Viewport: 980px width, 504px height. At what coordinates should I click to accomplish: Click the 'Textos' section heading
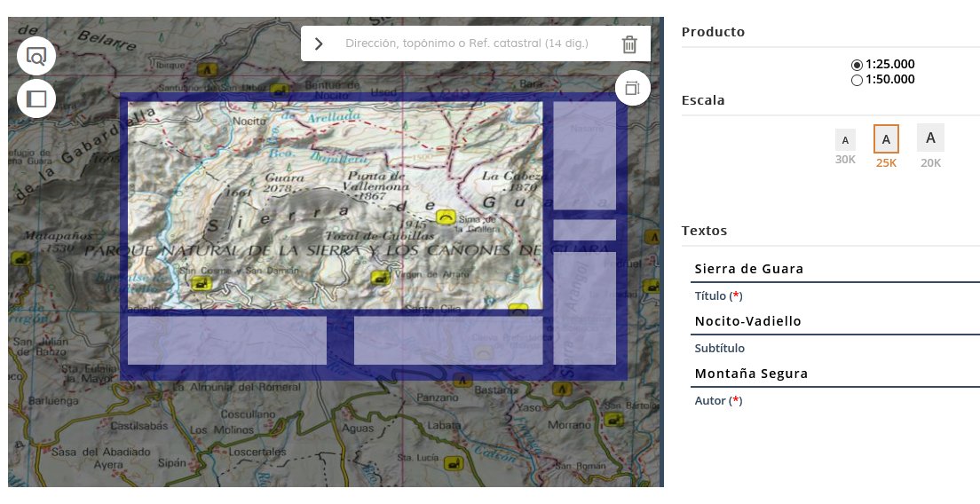tap(705, 231)
